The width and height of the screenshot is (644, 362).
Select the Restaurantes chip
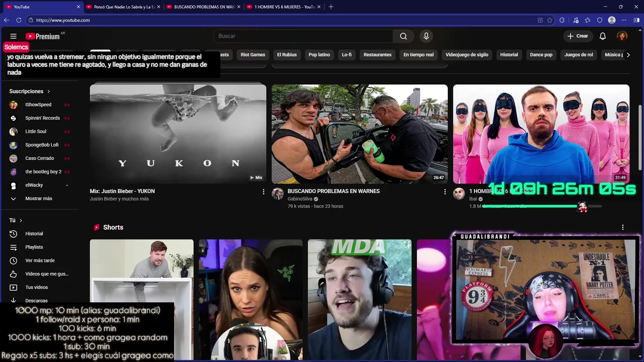[x=377, y=55]
